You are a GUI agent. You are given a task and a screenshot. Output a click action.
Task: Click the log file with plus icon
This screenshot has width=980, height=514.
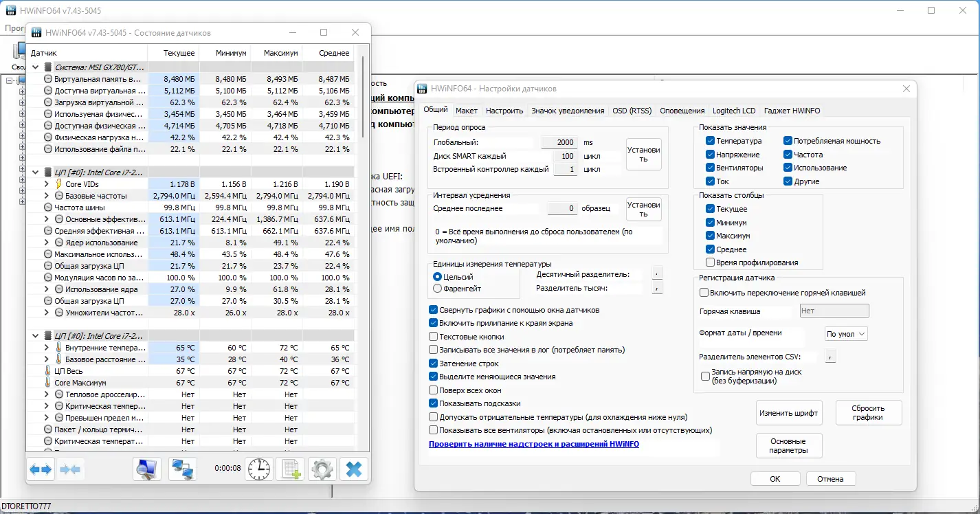tap(289, 469)
